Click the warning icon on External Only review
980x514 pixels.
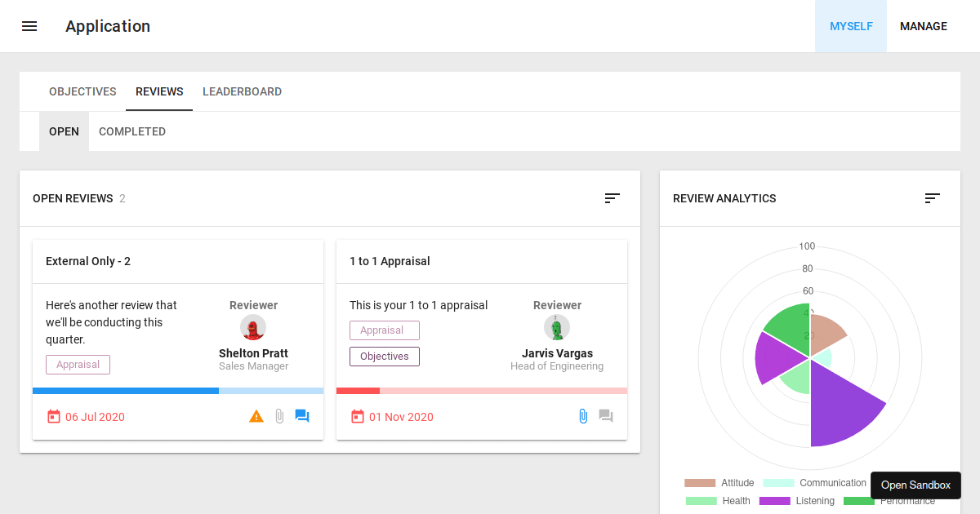click(x=256, y=415)
